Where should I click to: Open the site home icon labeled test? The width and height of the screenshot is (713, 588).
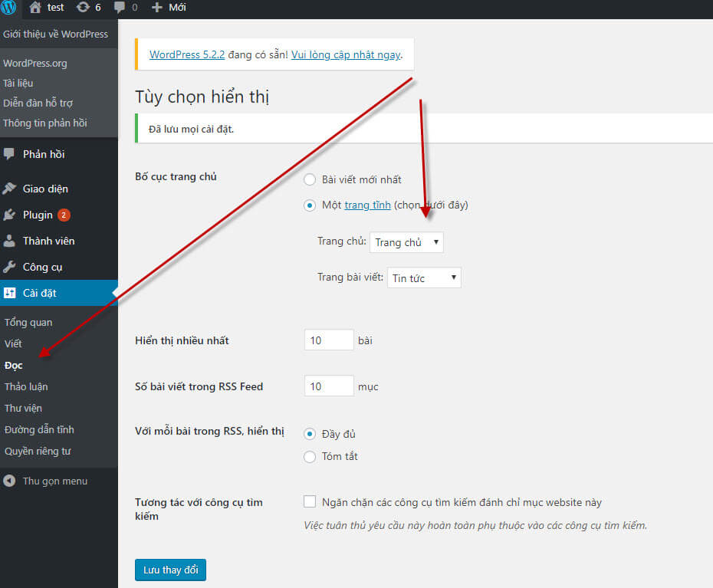coord(34,8)
